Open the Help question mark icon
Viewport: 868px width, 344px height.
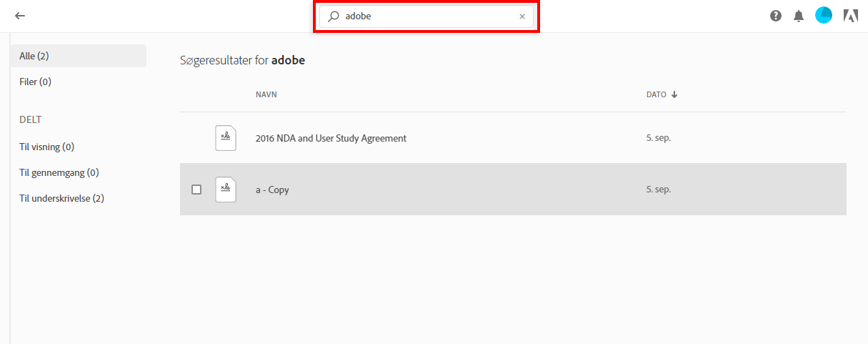point(776,16)
